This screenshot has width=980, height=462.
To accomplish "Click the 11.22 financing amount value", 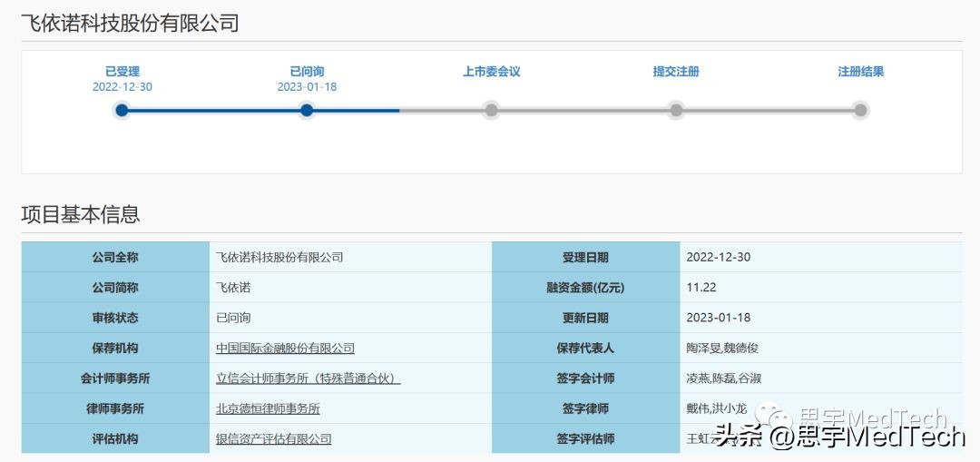I will (701, 288).
